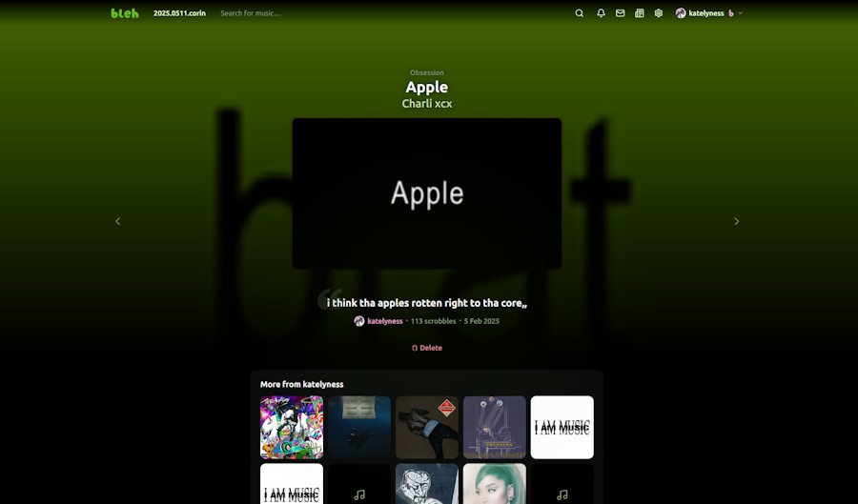Open the dark blue underwater album thumbnail
The width and height of the screenshot is (858, 504).
tap(359, 427)
